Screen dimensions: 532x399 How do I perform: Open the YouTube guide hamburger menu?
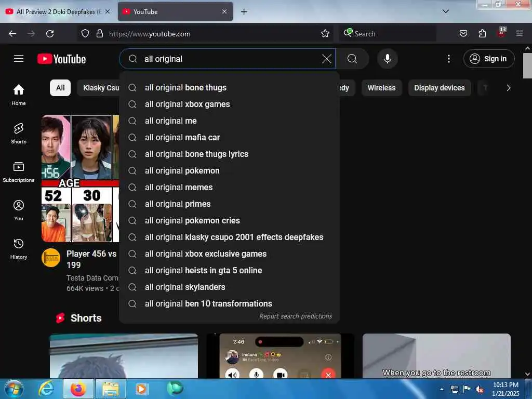point(19,59)
